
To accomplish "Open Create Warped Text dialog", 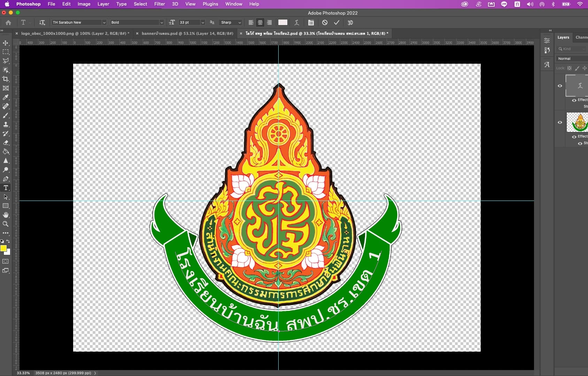I will (296, 22).
